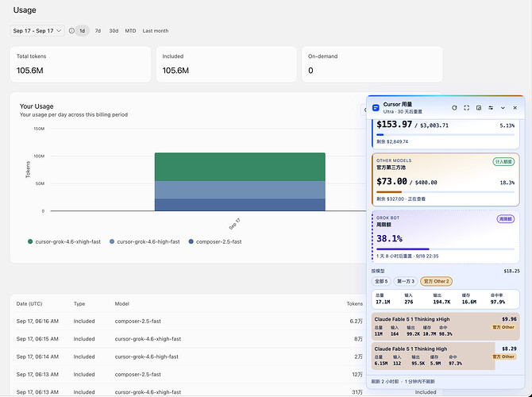Choose the Last month range
Screen dimensions: 532x397
(x=156, y=30)
